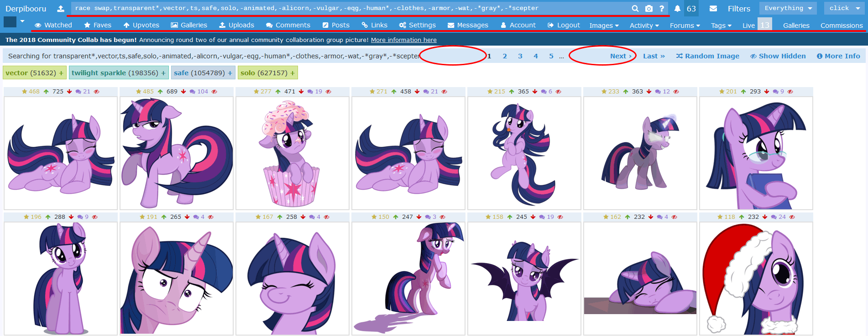Open notifications bell icon
The width and height of the screenshot is (868, 336).
[677, 9]
